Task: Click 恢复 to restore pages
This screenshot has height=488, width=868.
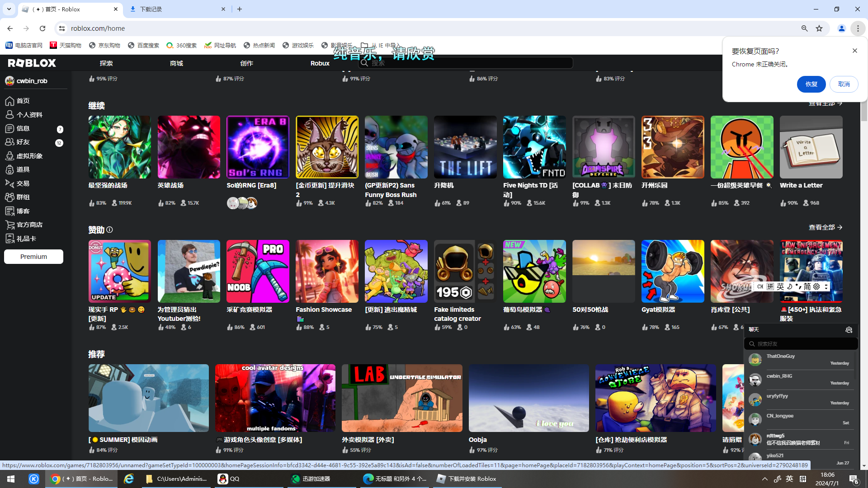Action: point(811,84)
